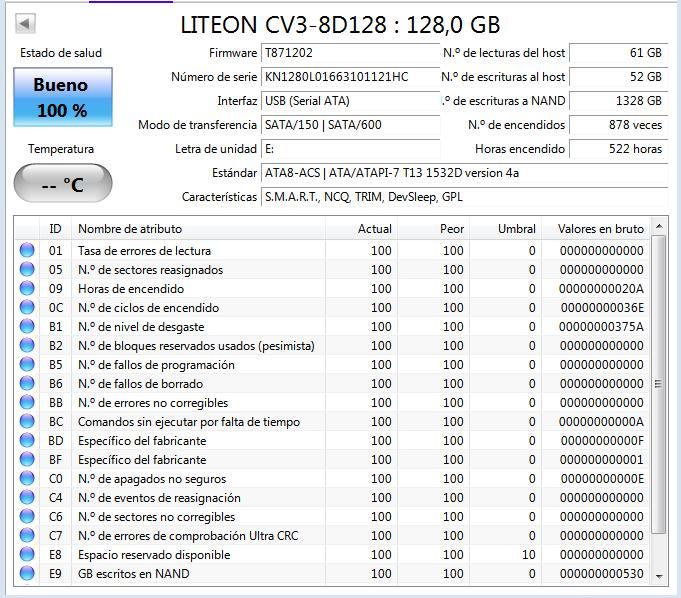Select status icon for attribute C6
The width and height of the screenshot is (681, 598).
tap(27, 517)
